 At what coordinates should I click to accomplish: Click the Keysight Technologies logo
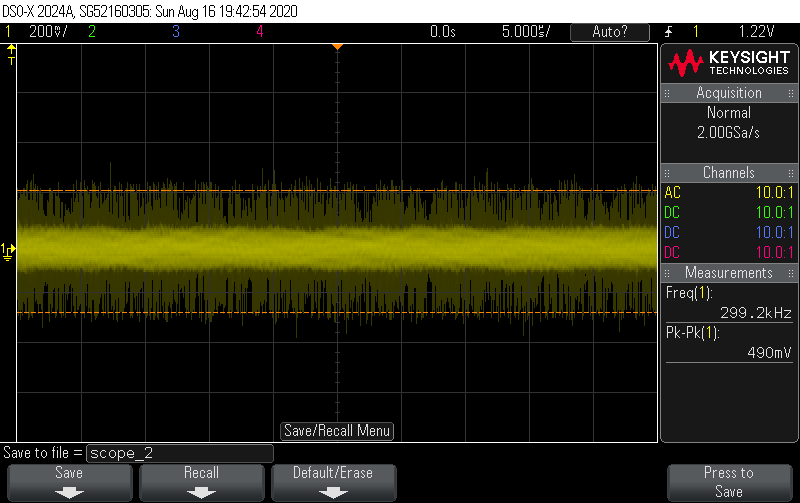(729, 63)
